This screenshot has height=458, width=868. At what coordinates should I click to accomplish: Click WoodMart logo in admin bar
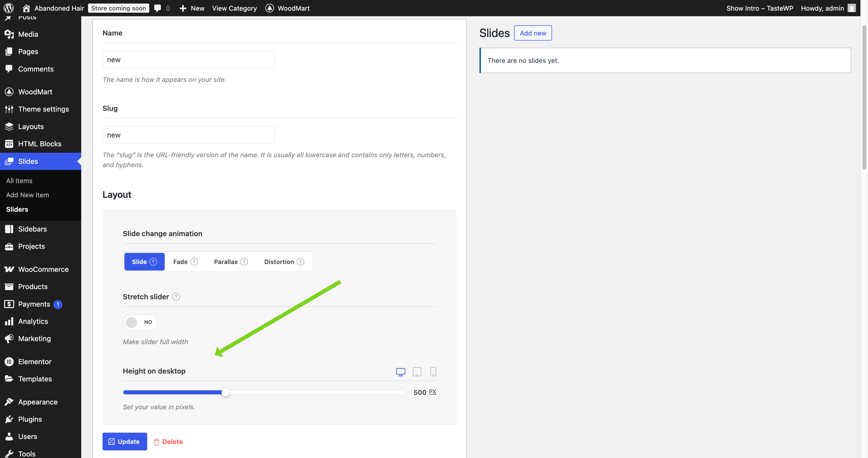(x=270, y=8)
